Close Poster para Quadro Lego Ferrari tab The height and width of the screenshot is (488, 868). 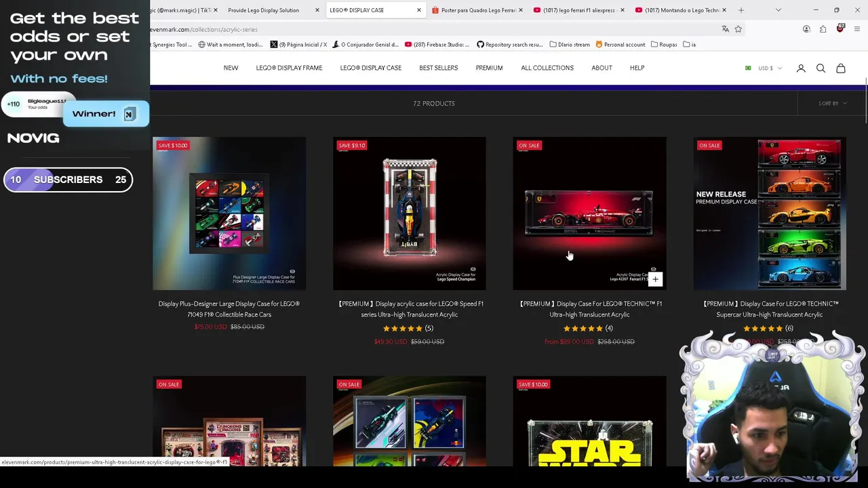(x=521, y=10)
